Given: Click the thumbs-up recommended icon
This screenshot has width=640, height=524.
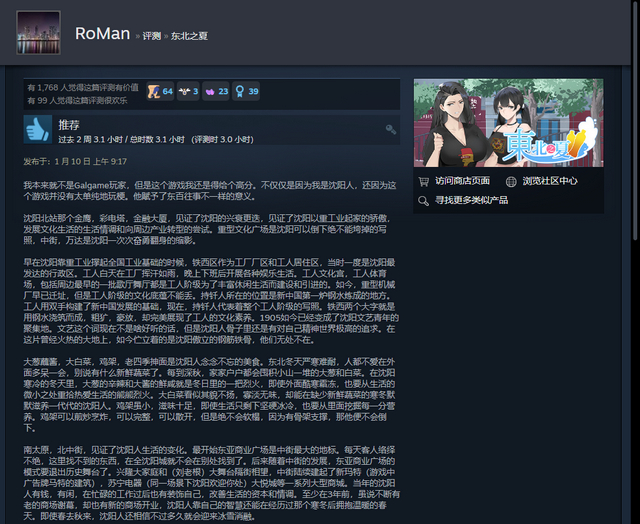Looking at the screenshot, I should tap(38, 129).
